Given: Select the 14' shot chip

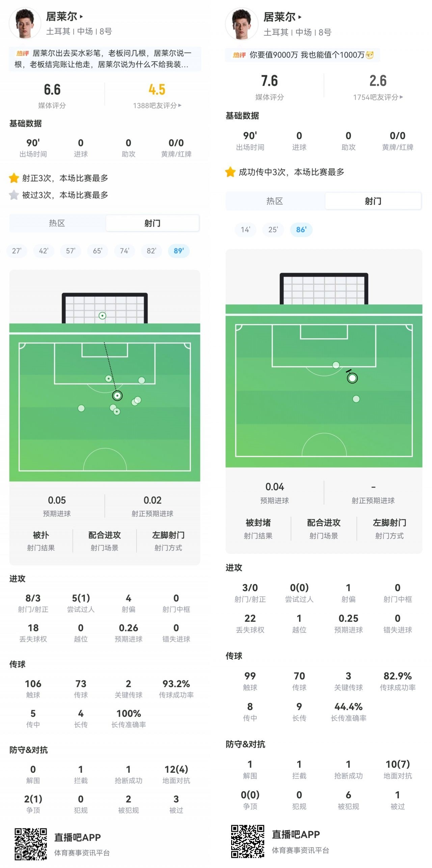Looking at the screenshot, I should click(245, 230).
